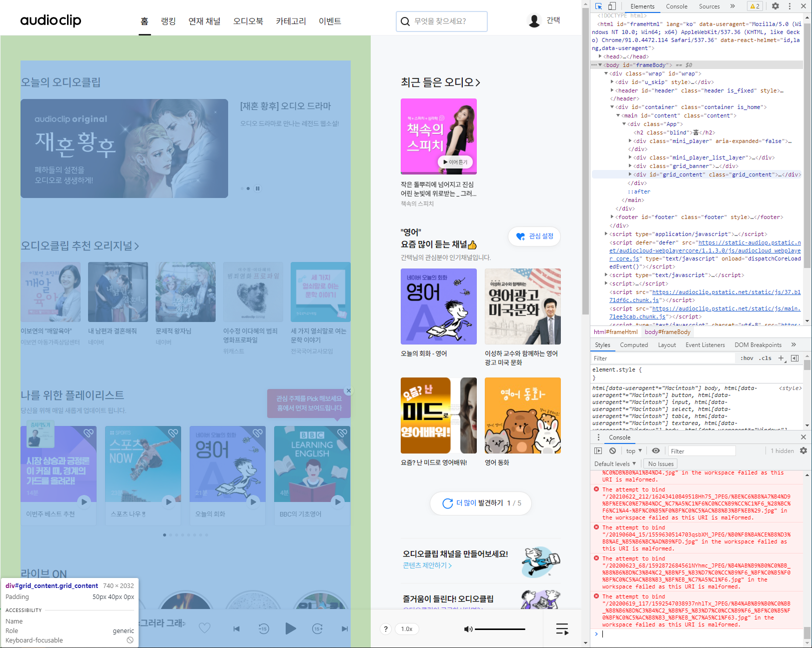Activate DevTools inspect element picker

click(x=598, y=6)
